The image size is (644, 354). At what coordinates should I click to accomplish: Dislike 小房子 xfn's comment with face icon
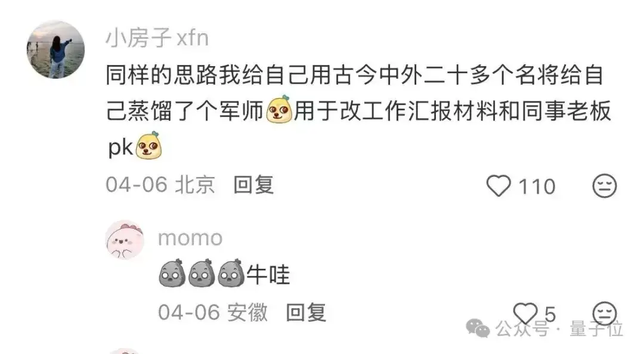pos(605,186)
